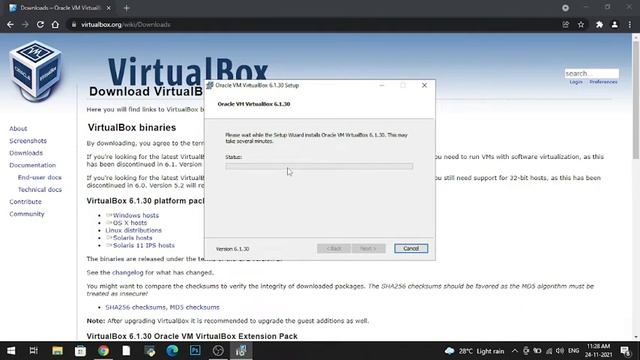Open Task View on the taskbar
Screen dimensions: 640x360
point(34,351)
